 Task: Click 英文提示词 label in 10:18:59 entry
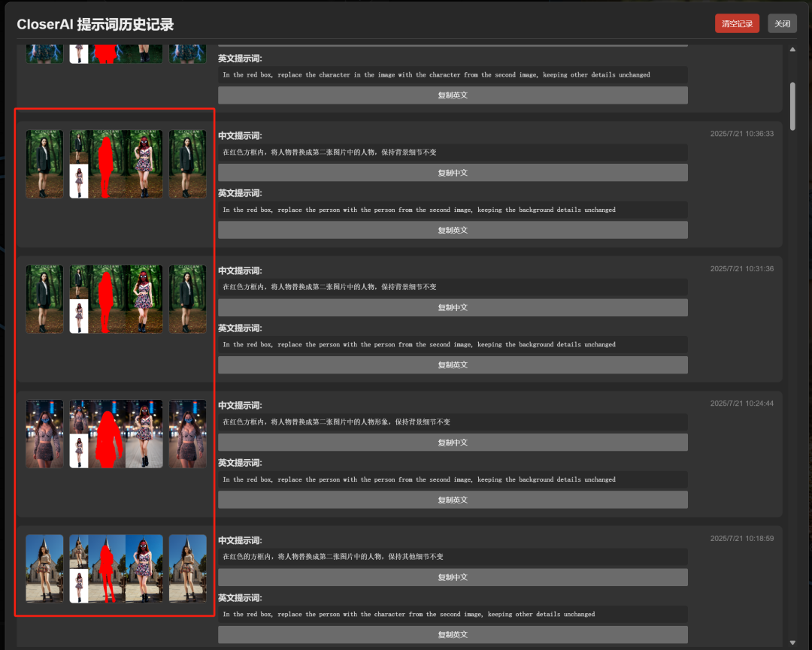pyautogui.click(x=240, y=597)
